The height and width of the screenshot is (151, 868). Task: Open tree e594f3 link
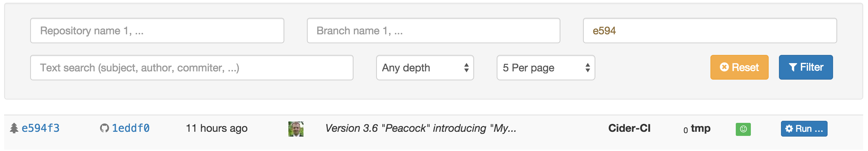(x=40, y=128)
